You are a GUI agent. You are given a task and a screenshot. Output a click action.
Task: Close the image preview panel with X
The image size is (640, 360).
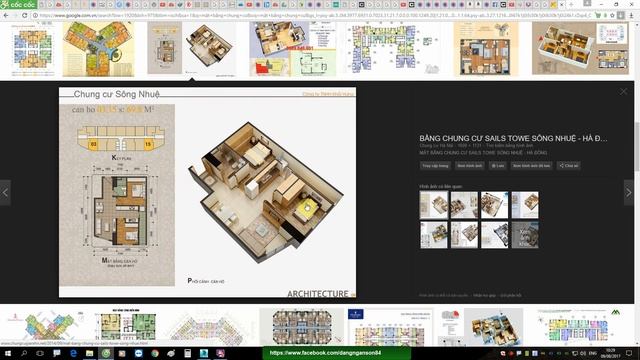(623, 92)
